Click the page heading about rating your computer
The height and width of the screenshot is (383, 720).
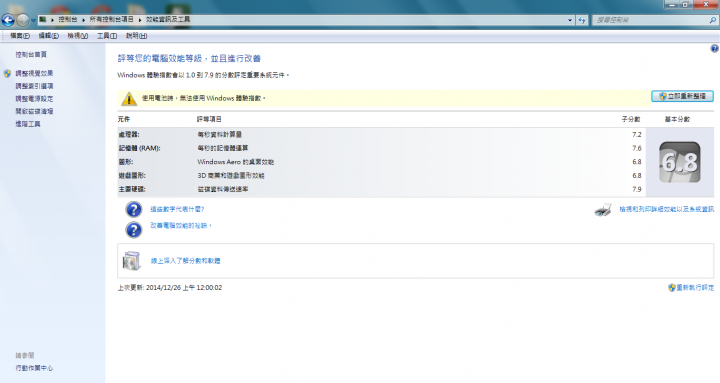(x=189, y=58)
